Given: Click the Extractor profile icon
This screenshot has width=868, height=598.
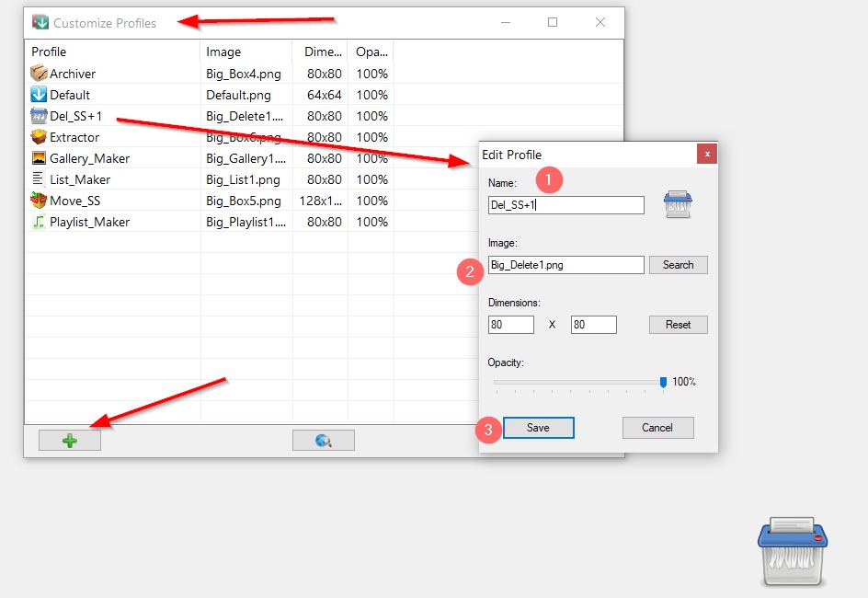Looking at the screenshot, I should pos(39,137).
